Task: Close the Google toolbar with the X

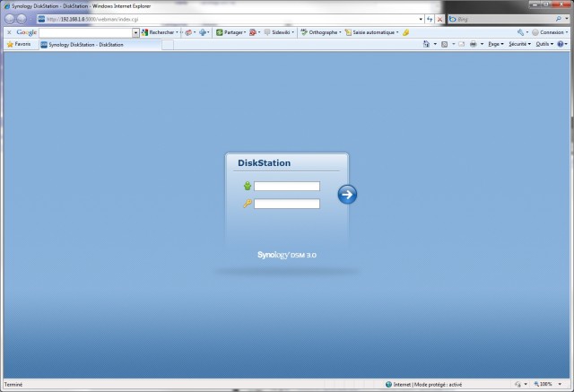Action: (x=9, y=32)
